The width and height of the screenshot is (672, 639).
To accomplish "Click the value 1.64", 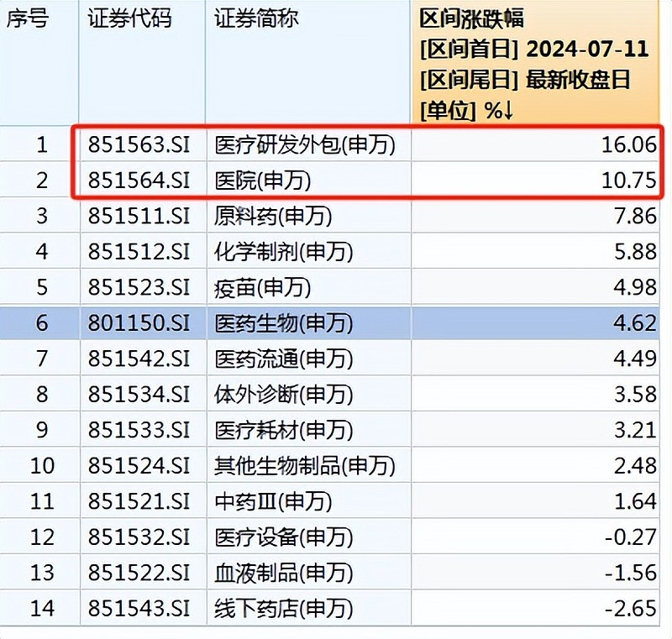I will [635, 501].
